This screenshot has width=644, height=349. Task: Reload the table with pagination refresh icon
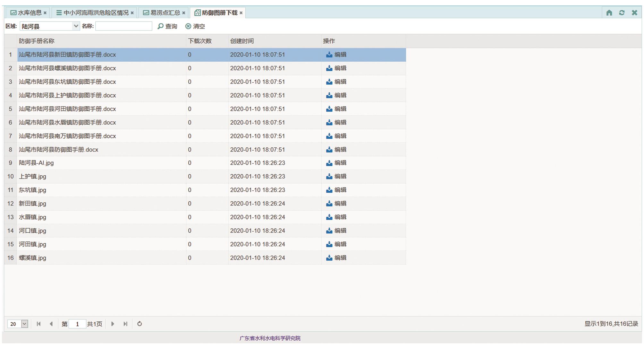(x=140, y=324)
